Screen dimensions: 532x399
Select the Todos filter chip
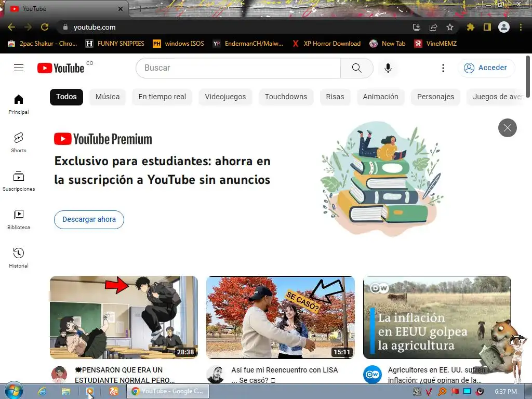click(x=66, y=97)
